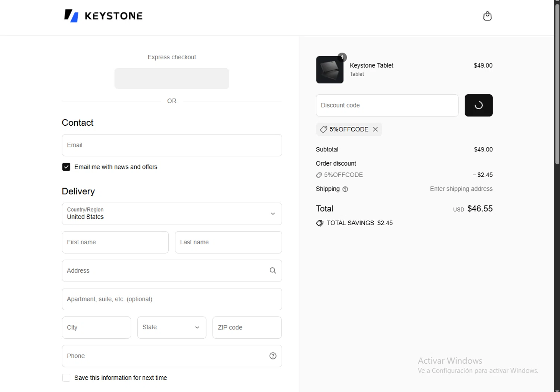Click into the City field

(x=96, y=327)
